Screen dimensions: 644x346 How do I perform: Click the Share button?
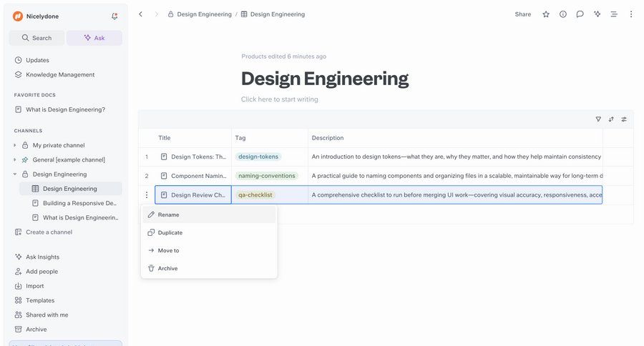click(x=522, y=14)
